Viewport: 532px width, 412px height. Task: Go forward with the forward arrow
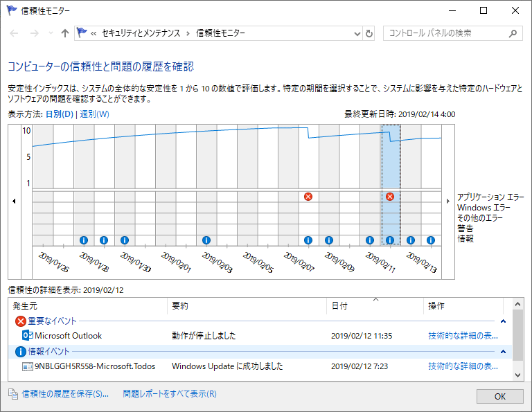coord(34,33)
